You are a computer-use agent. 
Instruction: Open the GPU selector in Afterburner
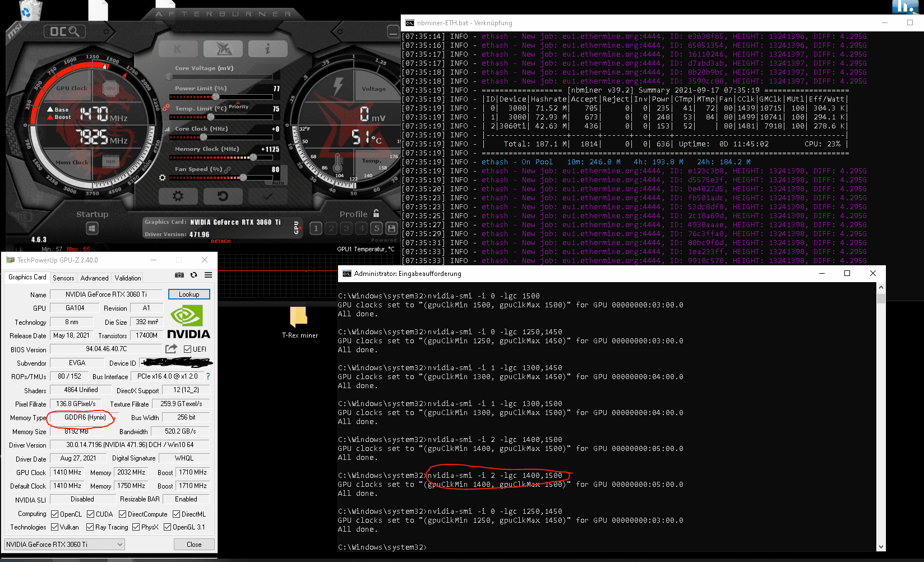297,227
